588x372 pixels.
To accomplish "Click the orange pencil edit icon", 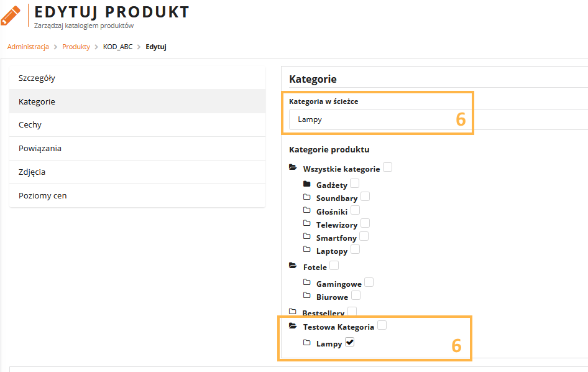I will click(11, 15).
